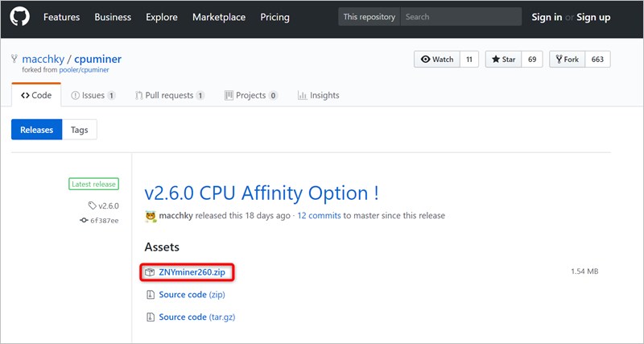This screenshot has width=644, height=344.
Task: Switch to the Insights tab
Action: [x=318, y=95]
